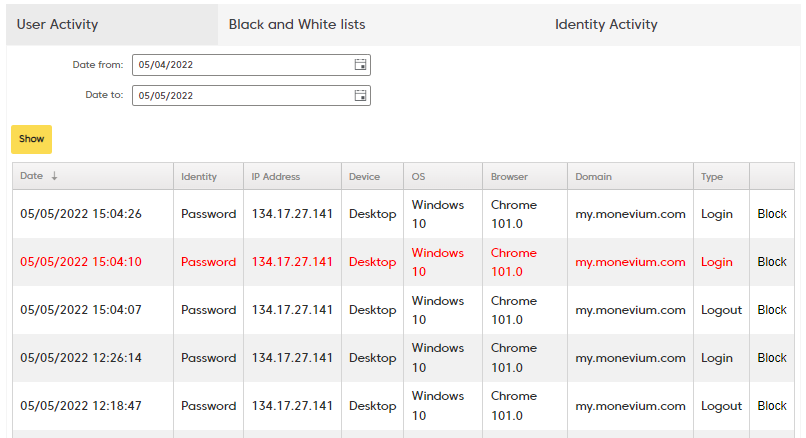Click red Password identity cell
The width and height of the screenshot is (806, 438).
click(208, 262)
